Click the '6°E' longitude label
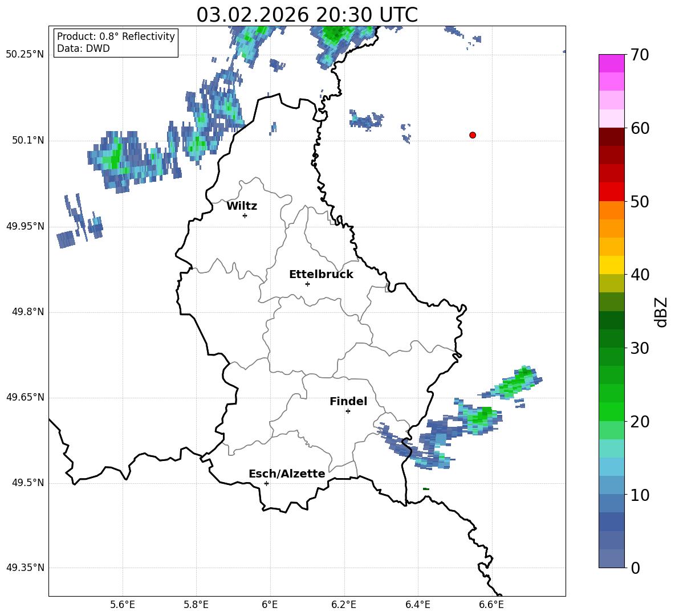This screenshot has width=675, height=616. coord(270,605)
